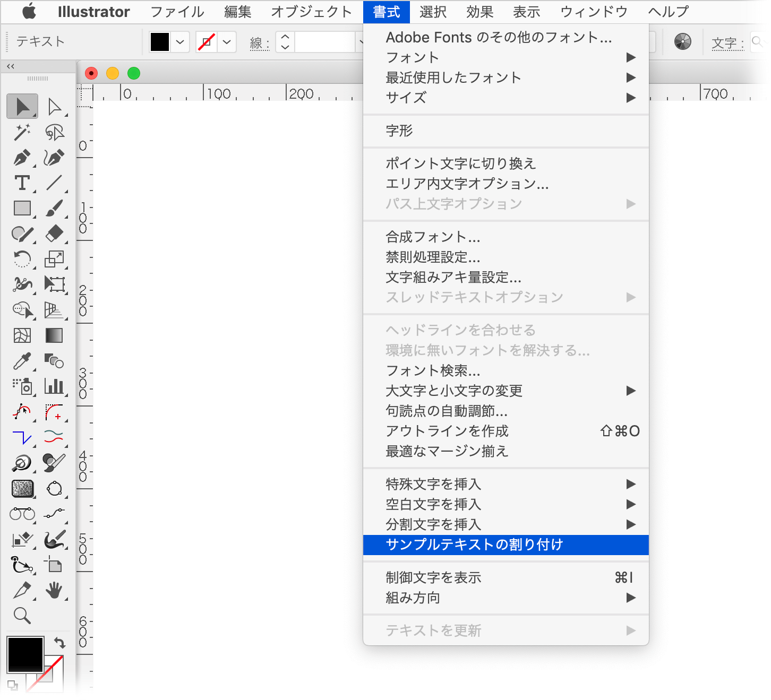The width and height of the screenshot is (771, 700).
Task: Open stroke color dropdown in control bar
Action: pyautogui.click(x=227, y=42)
